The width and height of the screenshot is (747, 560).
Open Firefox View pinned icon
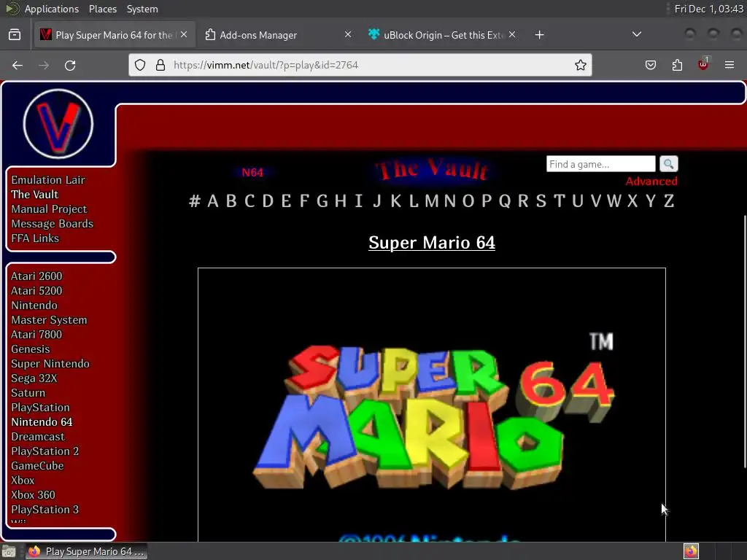[x=15, y=35]
